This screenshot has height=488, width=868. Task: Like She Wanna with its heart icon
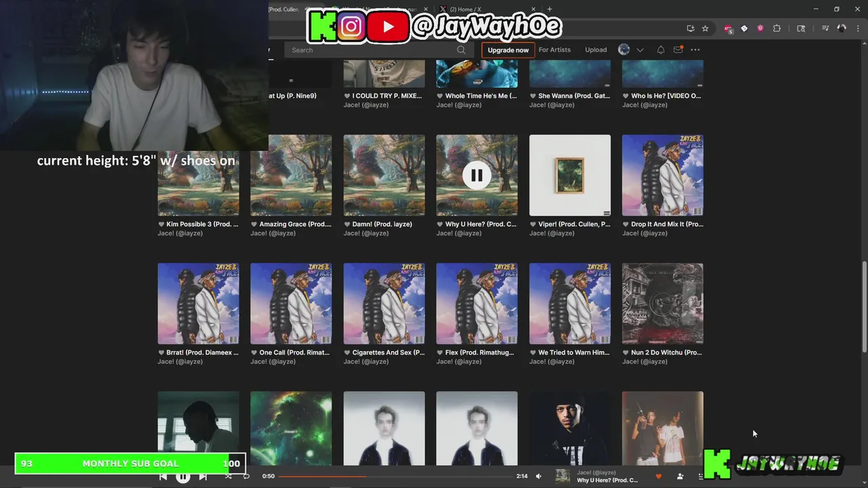[533, 96]
